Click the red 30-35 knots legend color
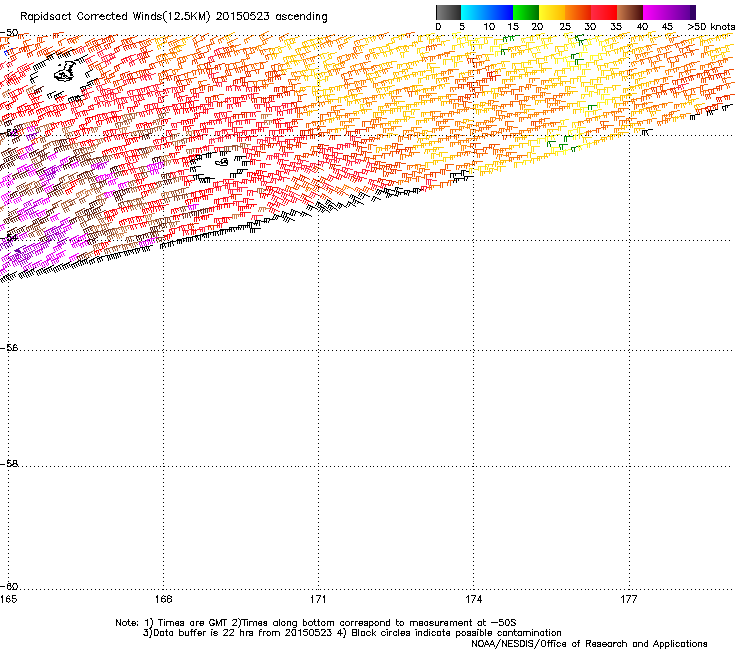Screen dimensions: 740x650 (x=604, y=12)
